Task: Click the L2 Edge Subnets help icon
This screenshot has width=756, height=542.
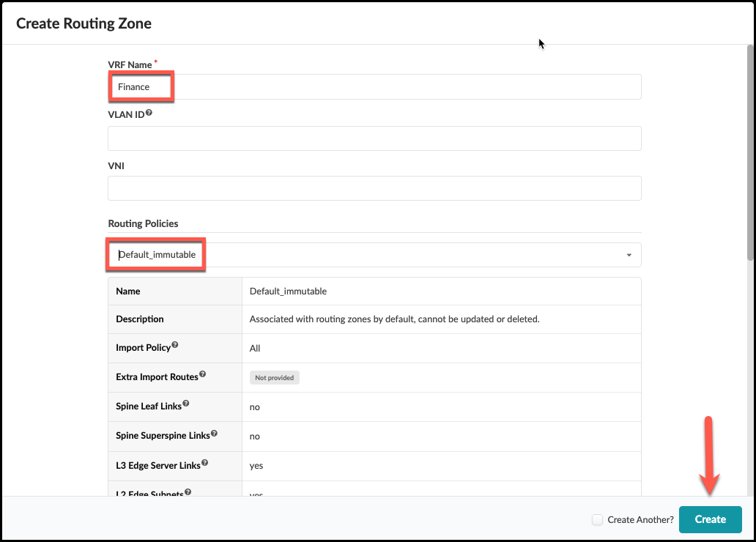Action: coord(188,493)
